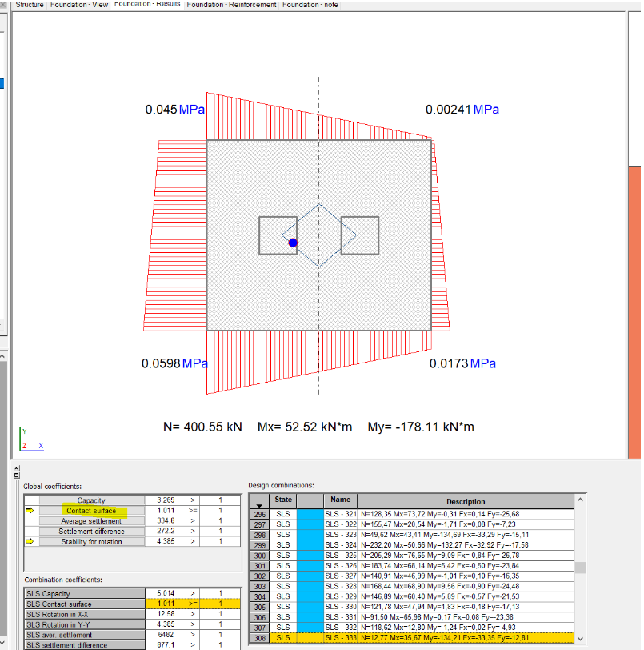Click the highlighted Contact surface label
This screenshot has height=650, width=644.
pyautogui.click(x=90, y=510)
